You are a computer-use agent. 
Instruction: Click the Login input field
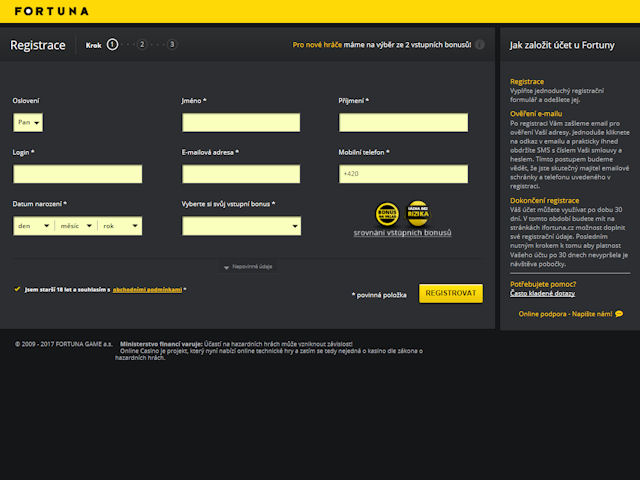coord(78,174)
